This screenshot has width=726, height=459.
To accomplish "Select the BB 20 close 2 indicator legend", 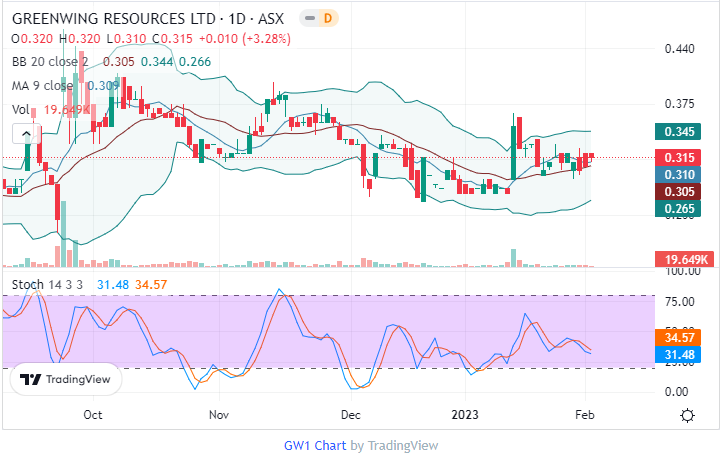I will tap(51, 62).
